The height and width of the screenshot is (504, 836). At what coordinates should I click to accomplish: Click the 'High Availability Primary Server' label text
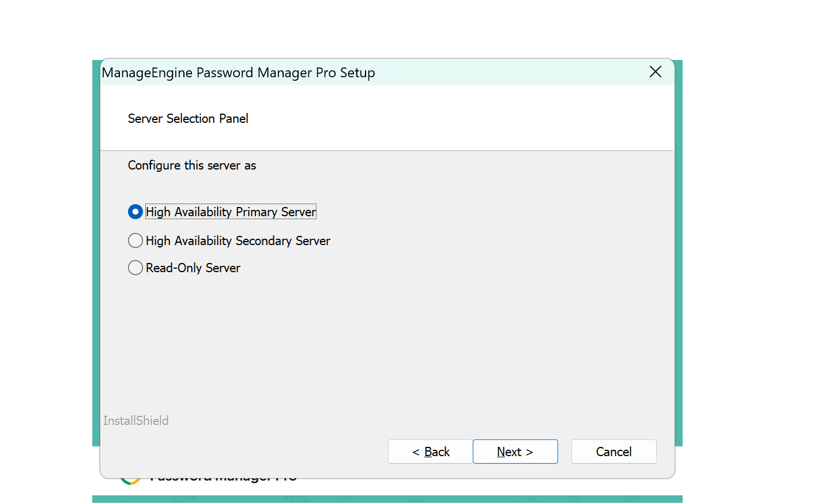click(x=231, y=212)
